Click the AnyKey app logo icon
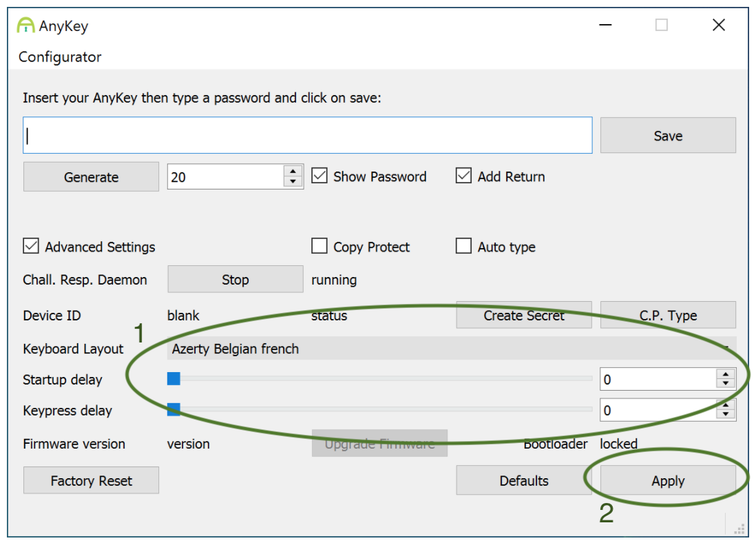Screen dimensions: 756x543 coord(25,25)
